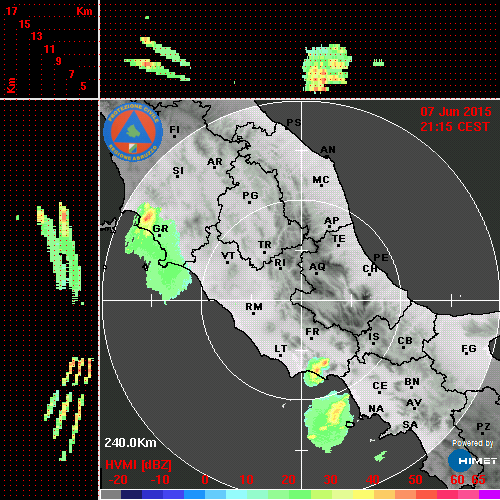This screenshot has width=500, height=500.
Task: Click the AQ city label
Action: click(x=317, y=267)
